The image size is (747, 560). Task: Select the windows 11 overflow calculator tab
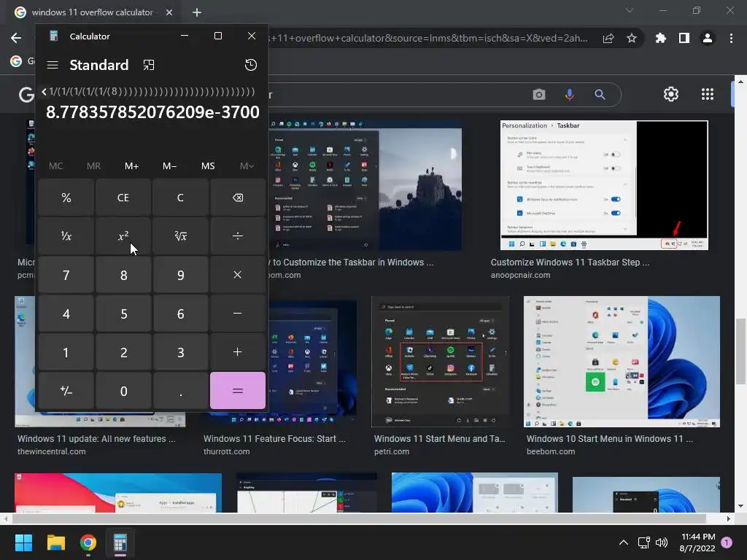point(92,12)
